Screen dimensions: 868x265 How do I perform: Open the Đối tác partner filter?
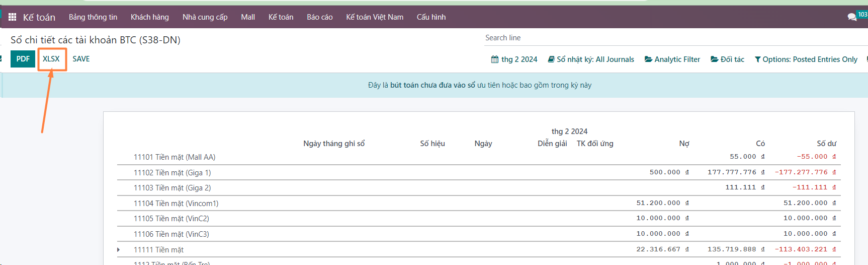coord(727,59)
